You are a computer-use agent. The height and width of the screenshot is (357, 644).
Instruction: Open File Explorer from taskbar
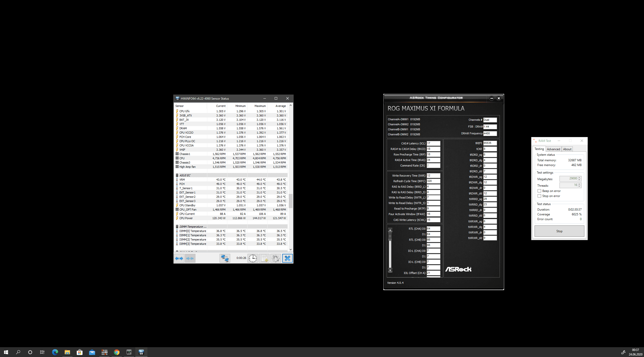point(67,352)
